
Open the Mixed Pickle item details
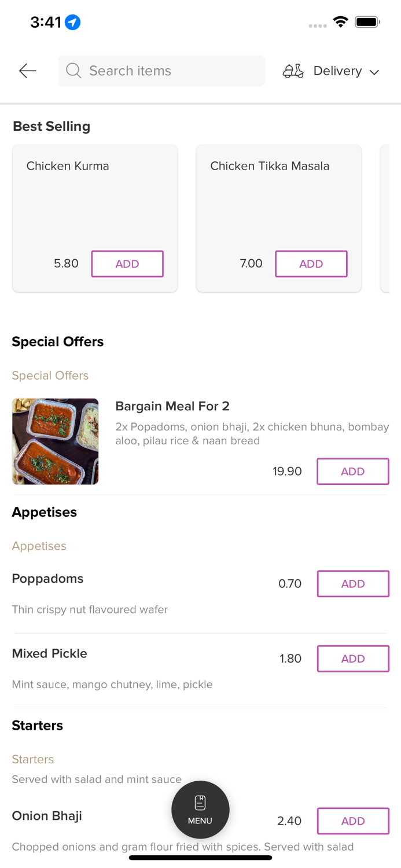tap(50, 653)
